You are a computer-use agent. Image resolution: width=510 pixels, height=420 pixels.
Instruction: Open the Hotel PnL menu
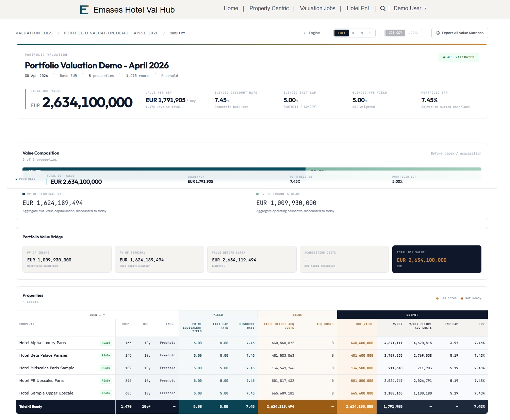point(358,9)
